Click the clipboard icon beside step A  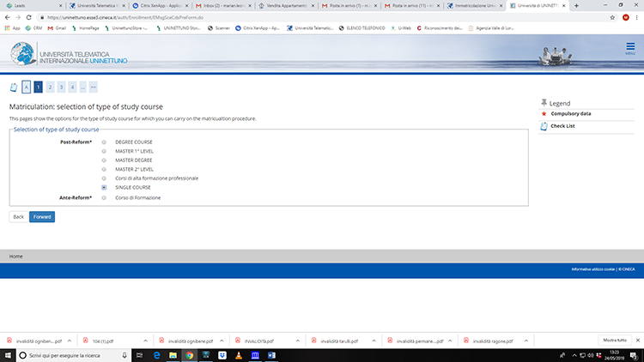[13, 87]
